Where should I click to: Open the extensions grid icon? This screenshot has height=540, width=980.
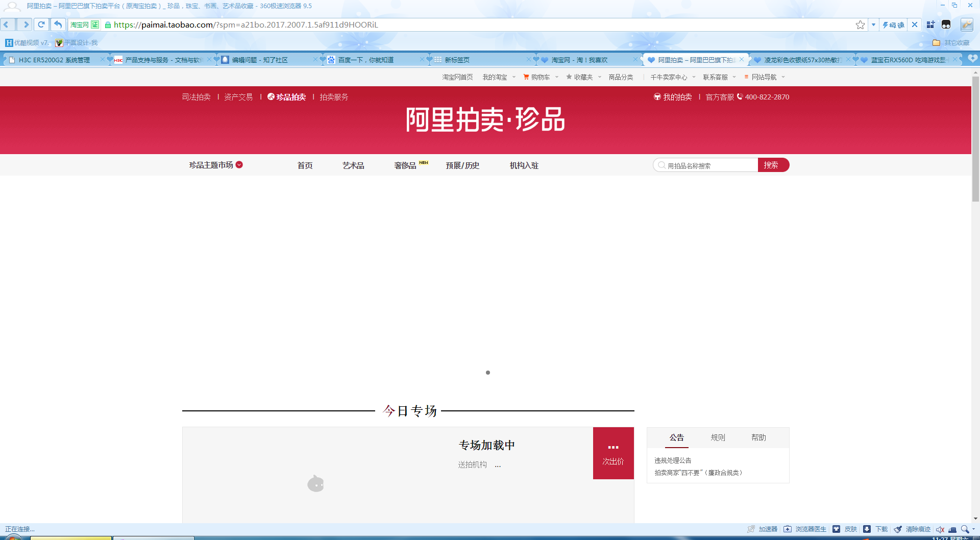[x=930, y=24]
